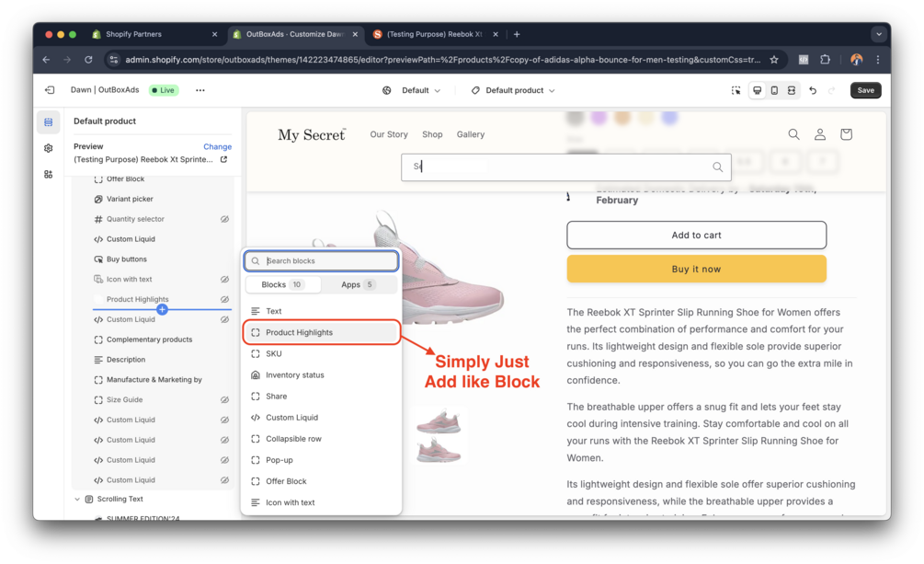
Task: Add the Pop-up block
Action: [322, 460]
